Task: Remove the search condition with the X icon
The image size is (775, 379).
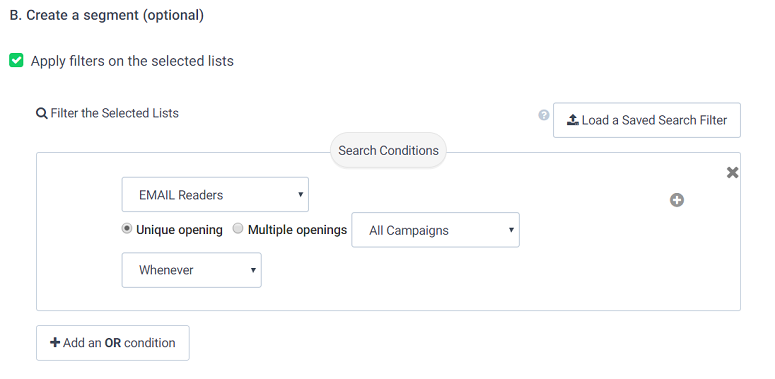Action: coord(732,172)
